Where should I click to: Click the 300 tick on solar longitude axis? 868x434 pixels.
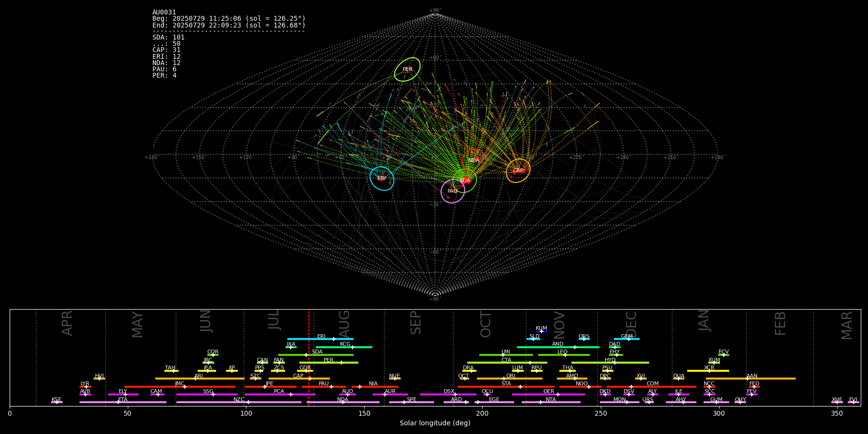point(719,413)
